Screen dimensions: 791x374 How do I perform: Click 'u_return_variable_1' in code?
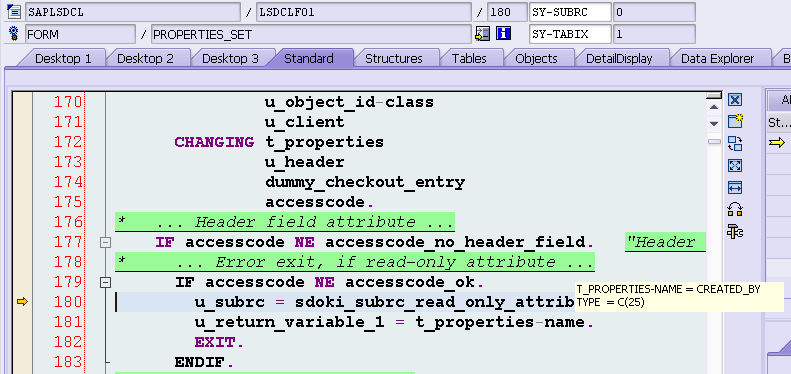[x=289, y=323]
